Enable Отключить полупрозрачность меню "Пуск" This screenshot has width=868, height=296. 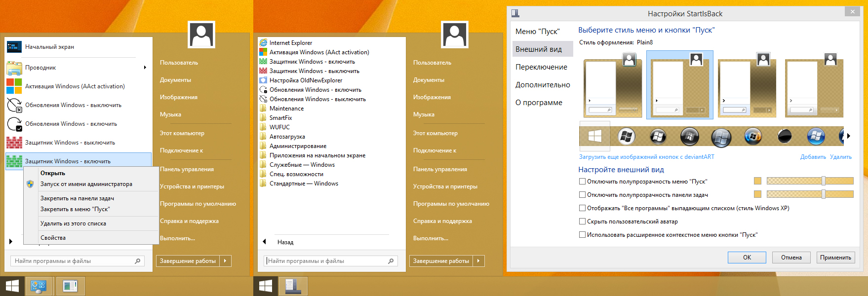click(x=583, y=182)
